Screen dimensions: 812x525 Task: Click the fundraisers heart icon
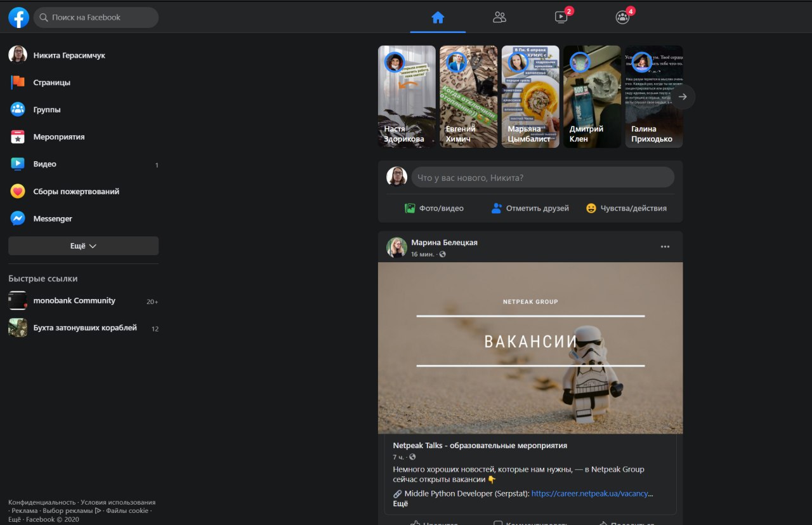[18, 191]
